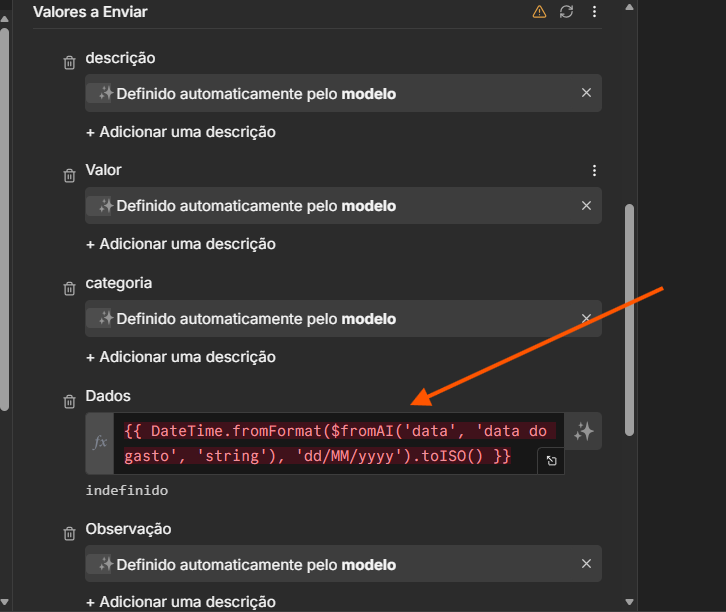This screenshot has height=612, width=726.
Task: Clear the automatic model setting for Observação
Action: tap(586, 565)
